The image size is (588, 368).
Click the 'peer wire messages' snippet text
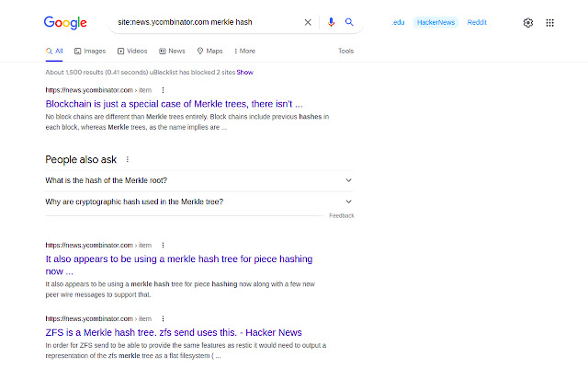click(x=98, y=294)
